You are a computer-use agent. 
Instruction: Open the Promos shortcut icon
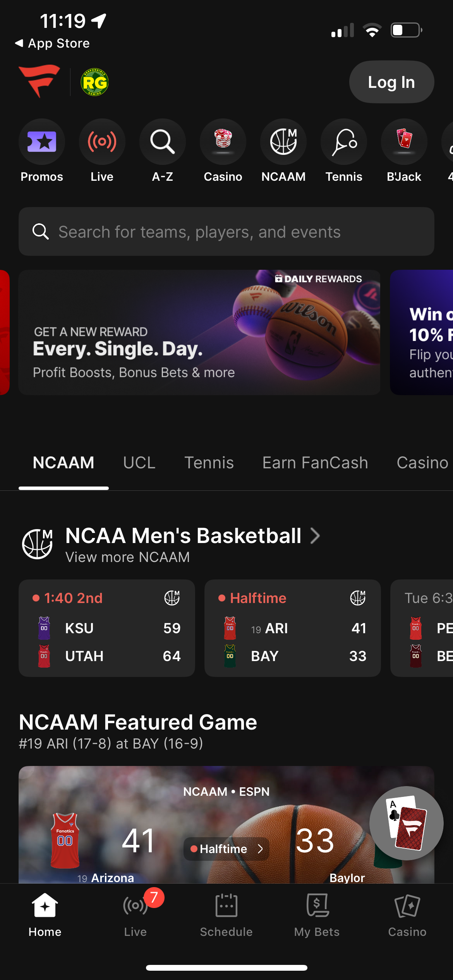[x=42, y=142]
